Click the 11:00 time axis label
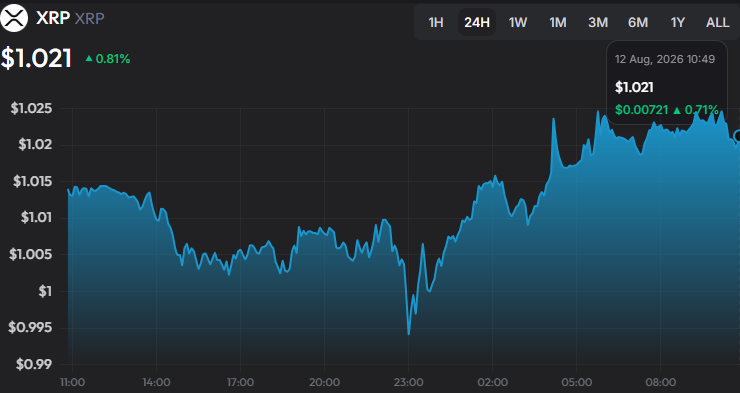The height and width of the screenshot is (393, 740). [x=73, y=382]
